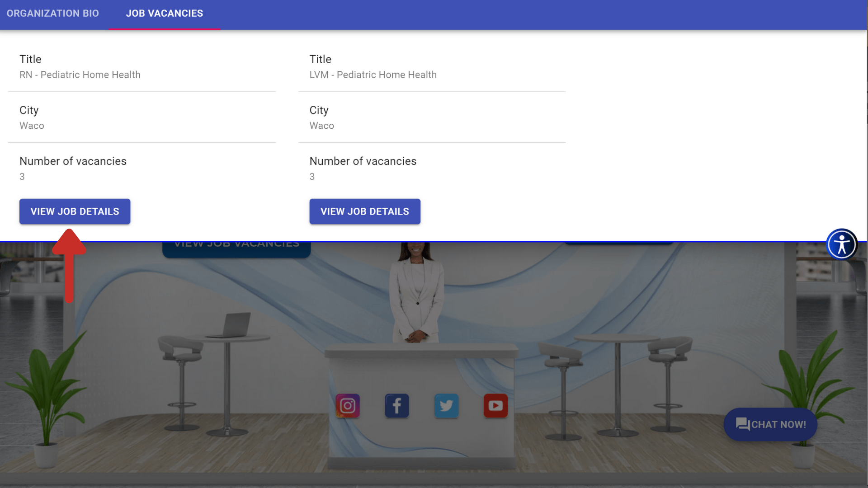Viewport: 868px width, 488px height.
Task: Click the red arrow annotation below first button
Action: point(69,266)
